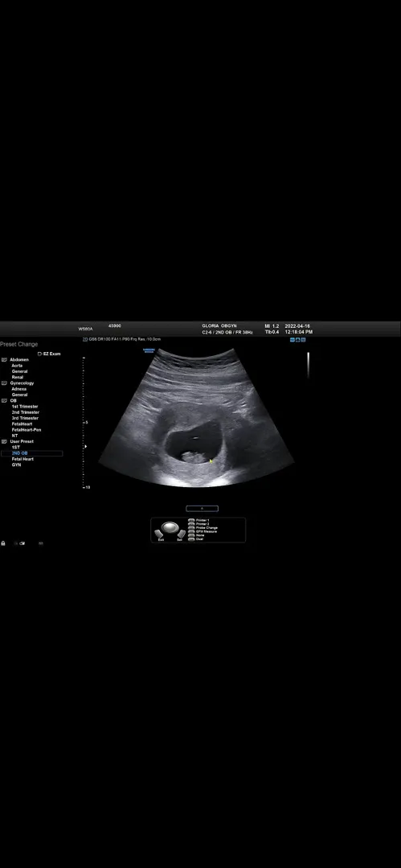
Task: Expand the panel arrow above trackball guide
Action: pos(203,508)
